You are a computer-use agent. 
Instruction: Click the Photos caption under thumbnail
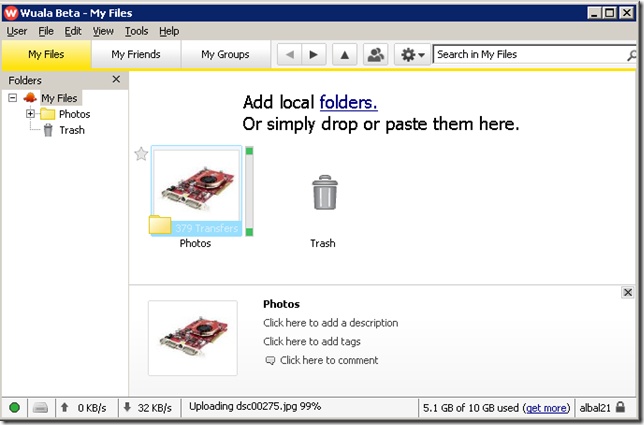195,244
